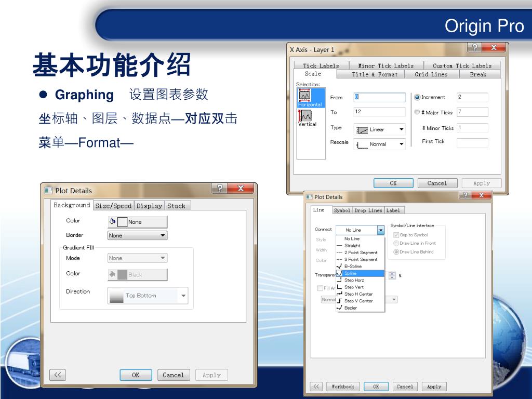This screenshot has width=532, height=399.
Task: Choose 3 Point Segment in Connect list
Action: (x=361, y=259)
